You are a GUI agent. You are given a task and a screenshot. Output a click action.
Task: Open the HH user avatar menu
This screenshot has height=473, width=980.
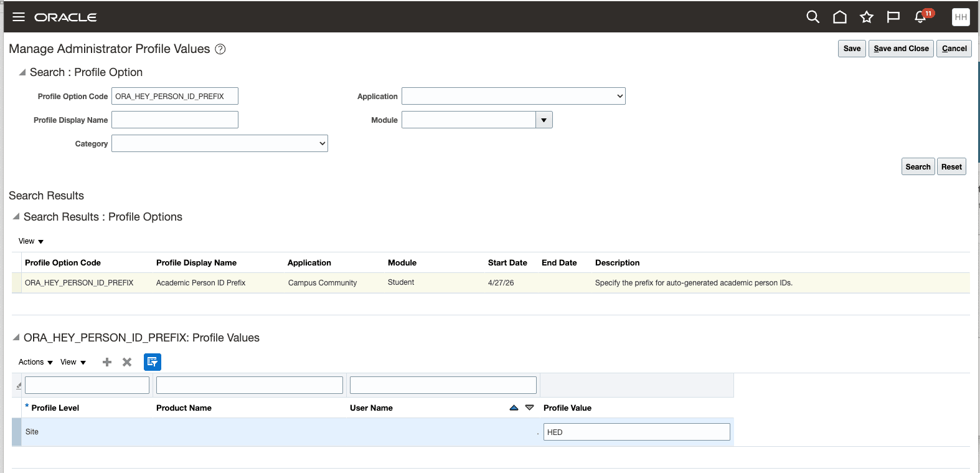[x=961, y=17]
